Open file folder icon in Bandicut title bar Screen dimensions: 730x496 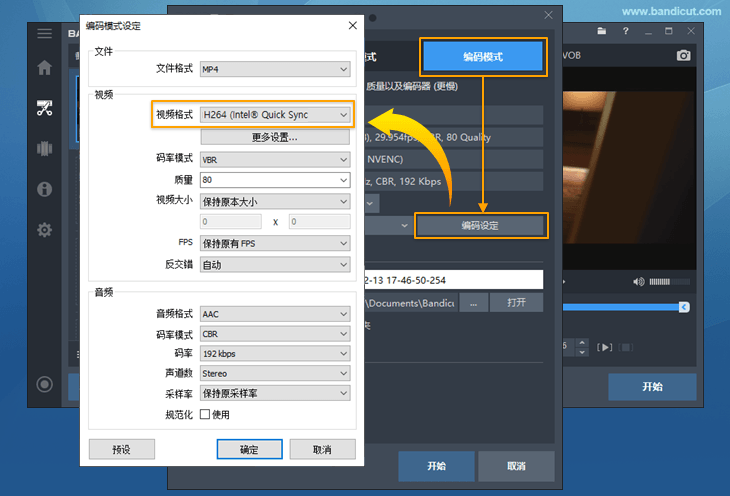tap(602, 31)
